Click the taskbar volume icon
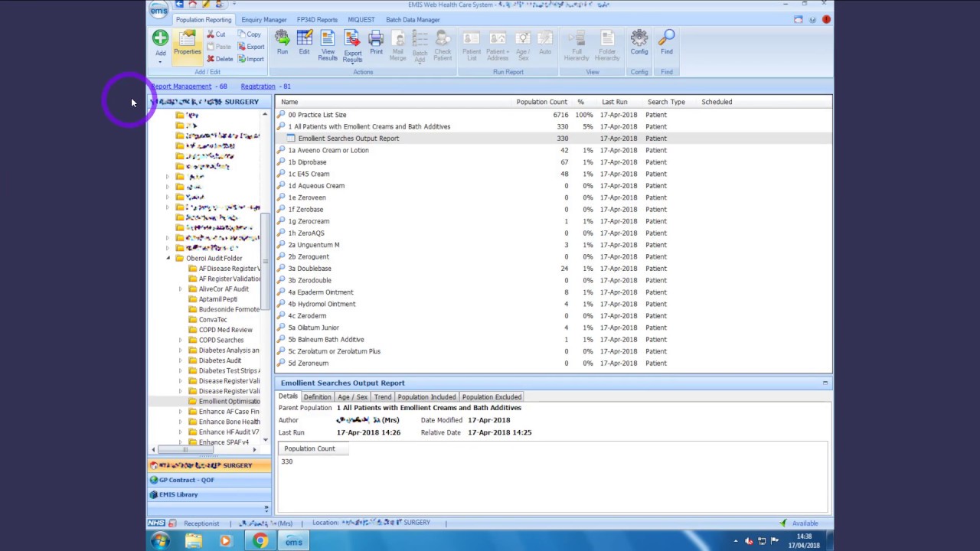 749,542
